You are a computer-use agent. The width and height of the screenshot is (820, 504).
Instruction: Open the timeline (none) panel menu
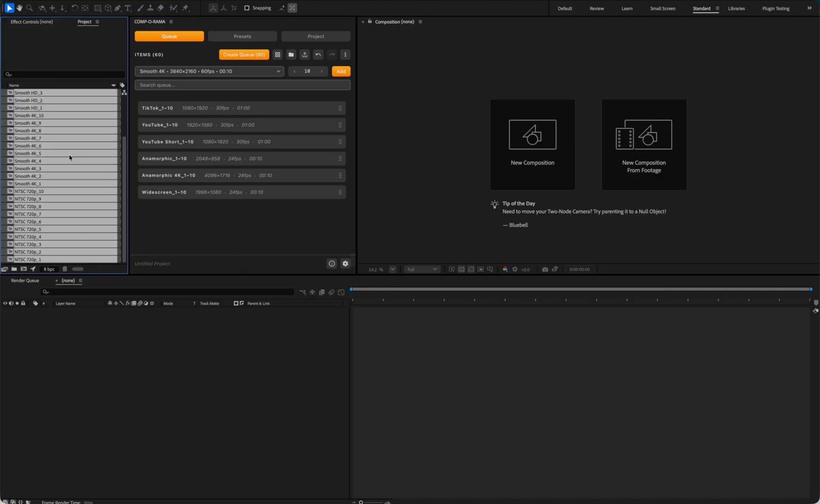[80, 281]
